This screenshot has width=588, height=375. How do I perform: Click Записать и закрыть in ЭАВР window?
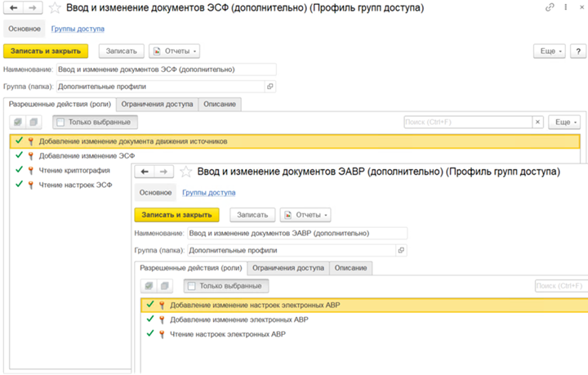[x=176, y=215]
